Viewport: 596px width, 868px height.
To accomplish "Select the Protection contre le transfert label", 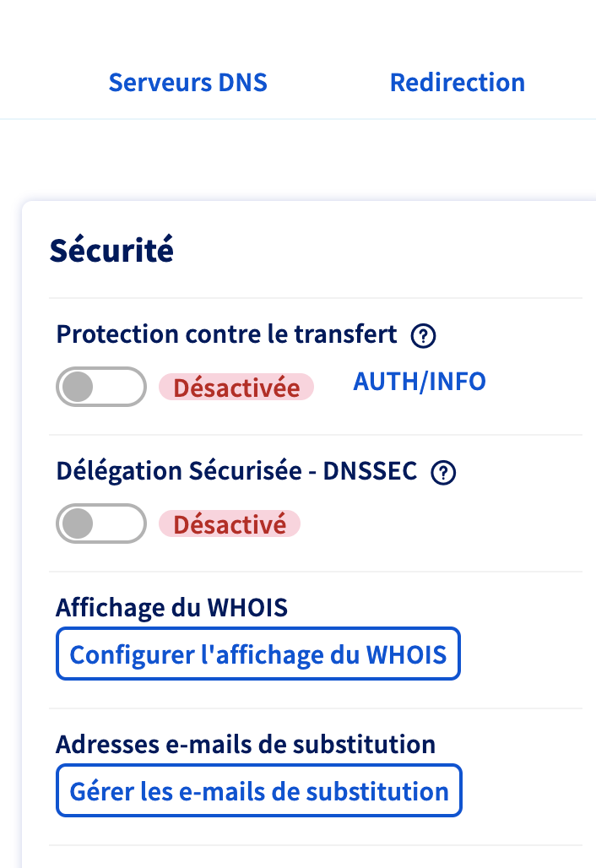I will [x=226, y=334].
